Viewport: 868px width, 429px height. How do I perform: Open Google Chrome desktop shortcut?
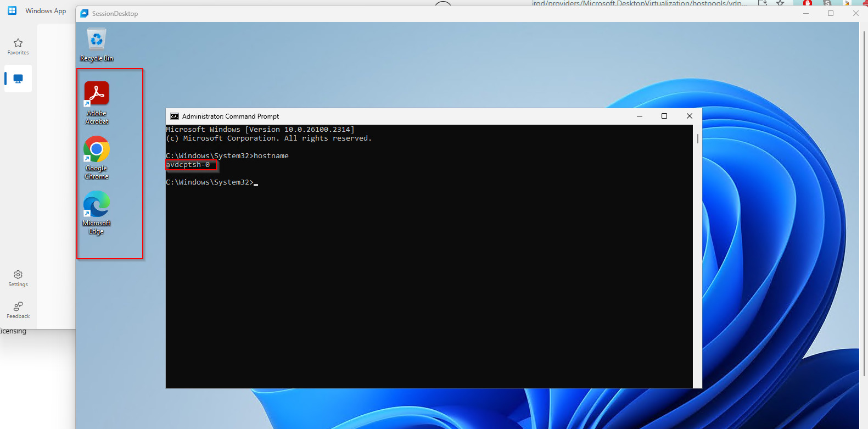[x=97, y=158]
